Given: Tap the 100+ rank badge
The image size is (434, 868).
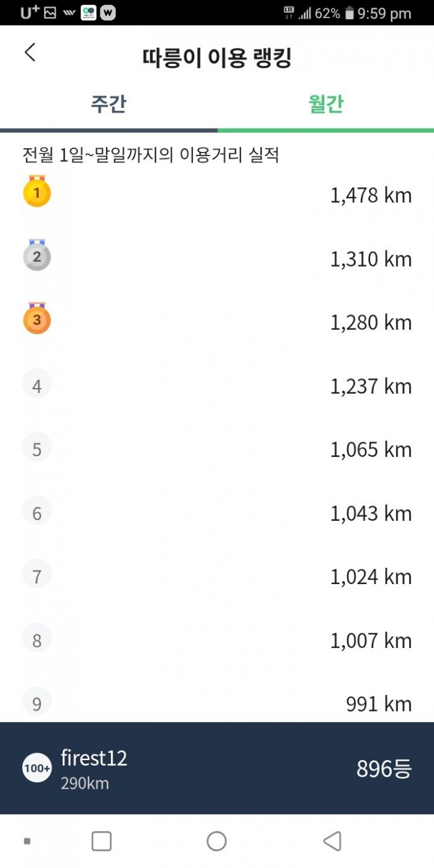Looking at the screenshot, I should (x=37, y=768).
